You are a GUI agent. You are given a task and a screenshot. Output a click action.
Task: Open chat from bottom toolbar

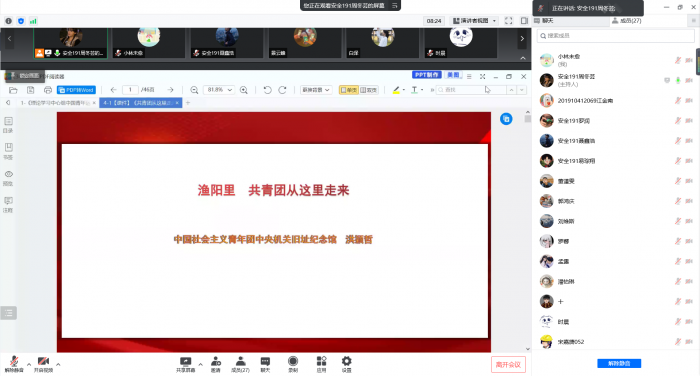[x=265, y=364]
